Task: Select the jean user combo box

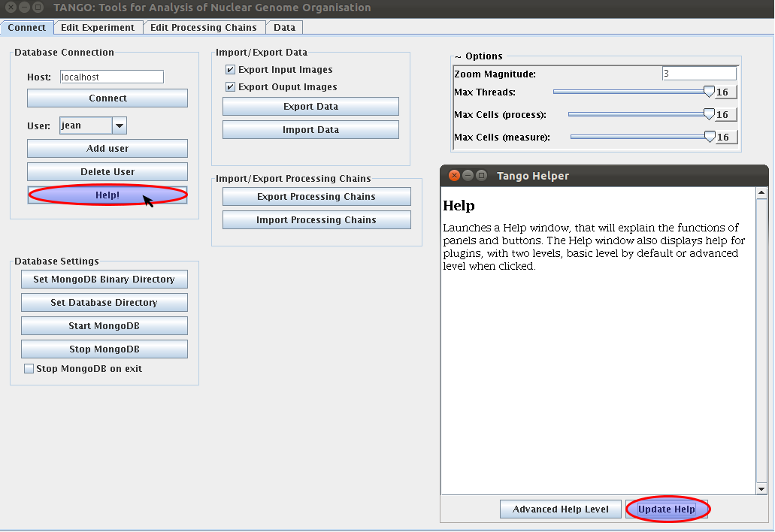Action: point(93,125)
